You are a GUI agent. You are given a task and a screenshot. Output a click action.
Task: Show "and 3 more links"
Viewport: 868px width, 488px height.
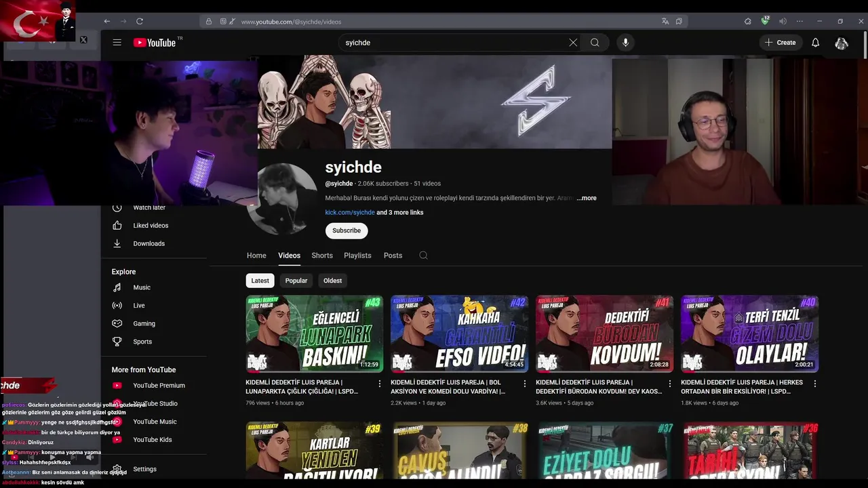[400, 212]
